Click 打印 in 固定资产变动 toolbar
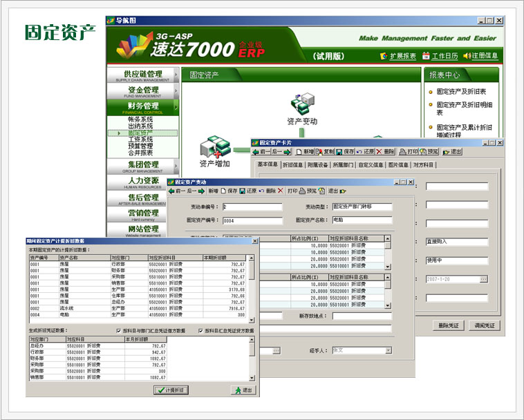 click(297, 191)
